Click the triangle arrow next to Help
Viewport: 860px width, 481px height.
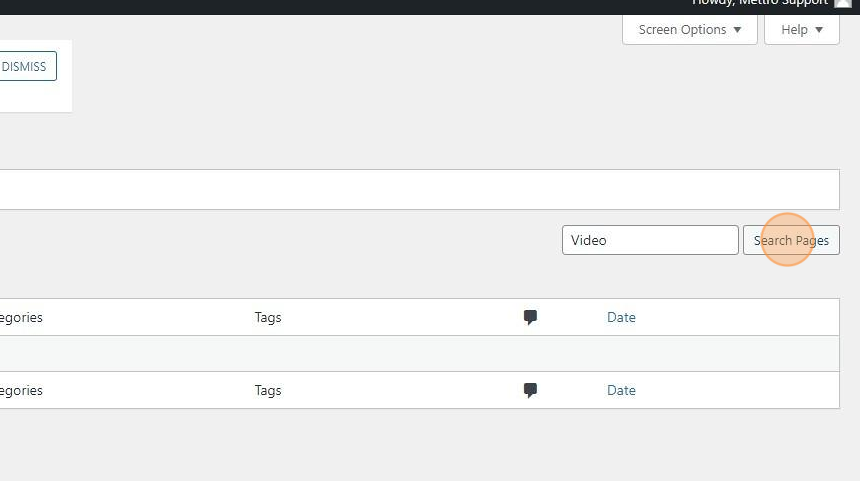click(820, 30)
